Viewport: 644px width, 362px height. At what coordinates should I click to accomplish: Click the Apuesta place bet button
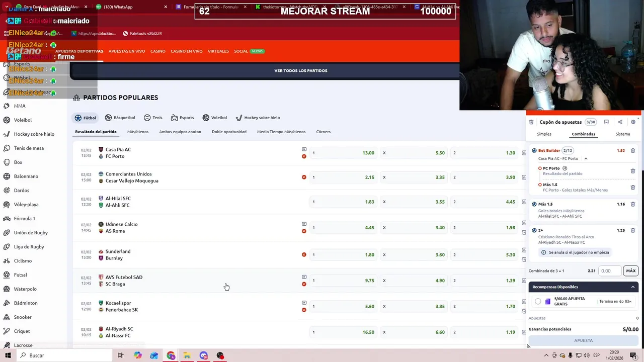[x=584, y=340]
